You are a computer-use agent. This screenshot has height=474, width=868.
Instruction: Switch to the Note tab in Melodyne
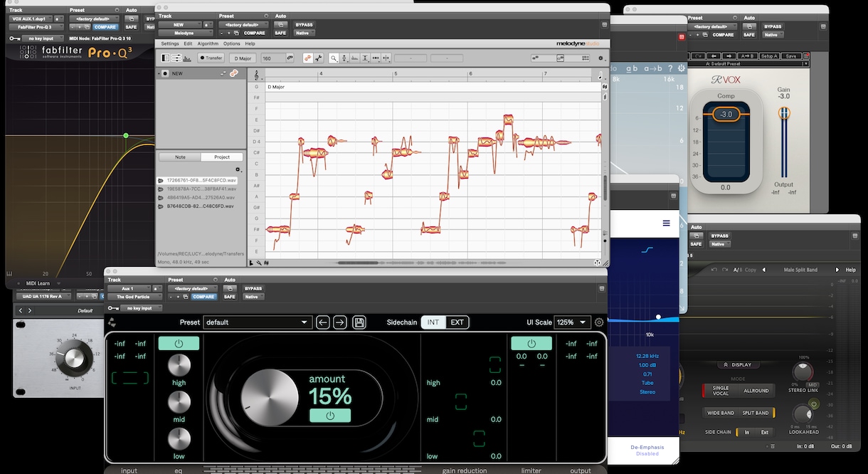click(180, 157)
